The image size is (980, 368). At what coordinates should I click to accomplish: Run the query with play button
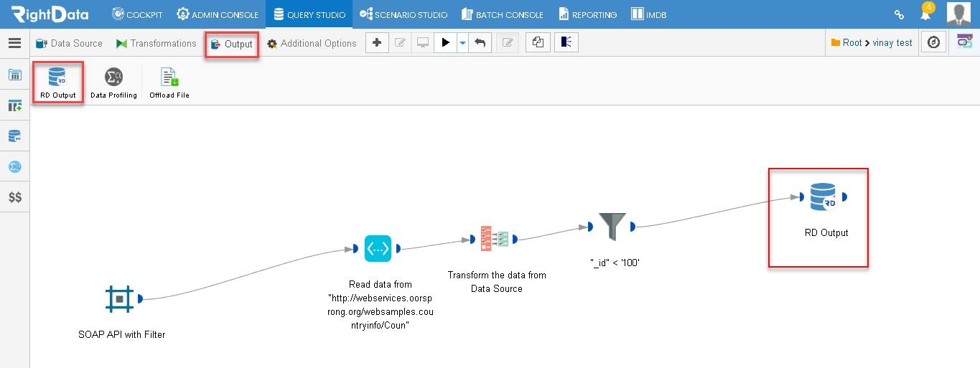pyautogui.click(x=446, y=43)
